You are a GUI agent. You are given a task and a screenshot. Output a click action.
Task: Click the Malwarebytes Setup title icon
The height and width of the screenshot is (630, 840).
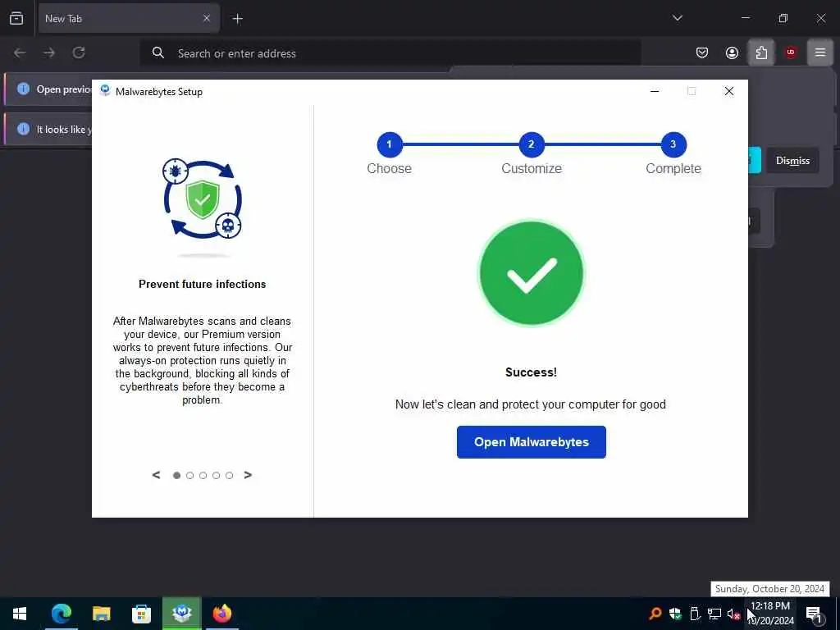[x=105, y=90]
